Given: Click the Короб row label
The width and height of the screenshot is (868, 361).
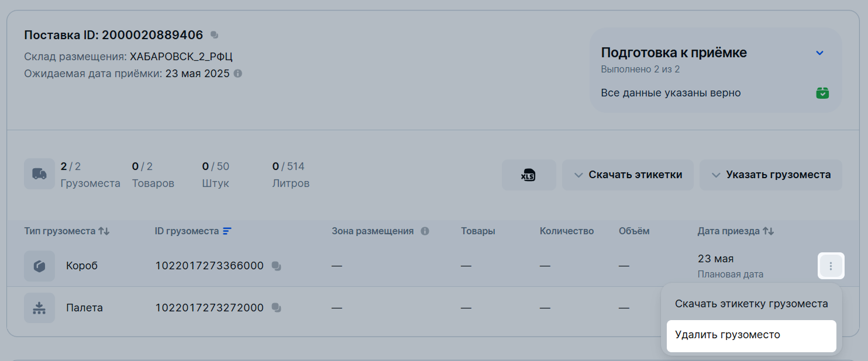Looking at the screenshot, I should pos(82,266).
